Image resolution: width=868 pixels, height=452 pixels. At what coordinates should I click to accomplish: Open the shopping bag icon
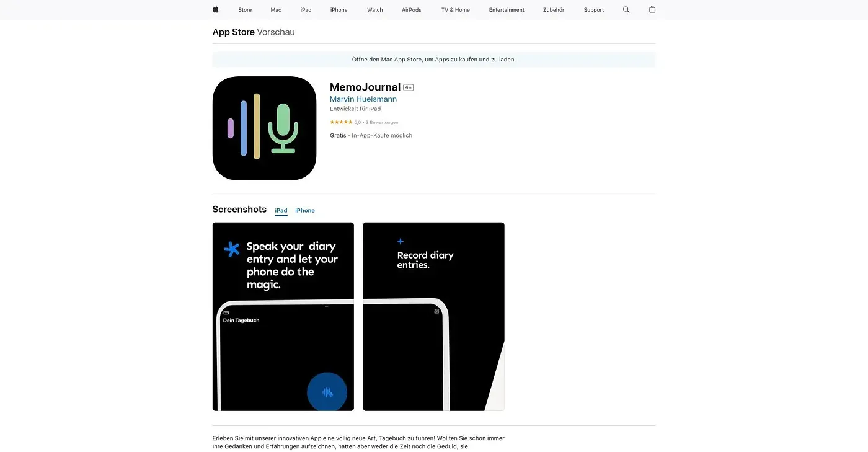click(x=652, y=9)
